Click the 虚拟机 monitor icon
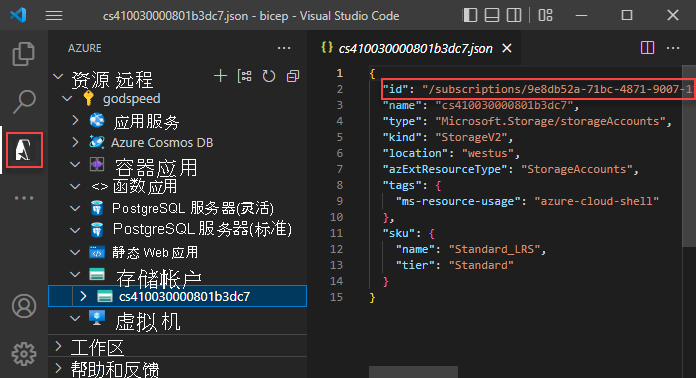This screenshot has width=696, height=378. coord(97,318)
